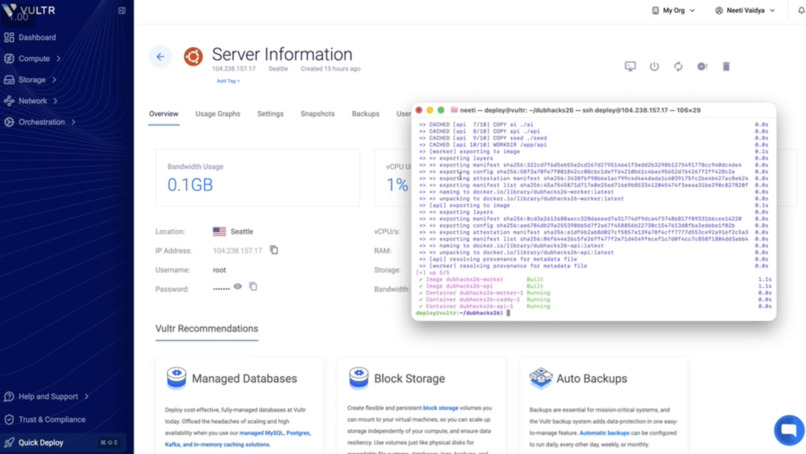Open the live chat bubble
Screen dimensions: 806x454
pyautogui.click(x=789, y=430)
